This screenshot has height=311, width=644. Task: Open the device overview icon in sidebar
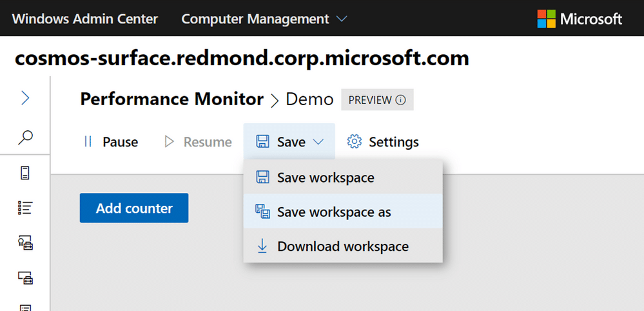pyautogui.click(x=25, y=173)
